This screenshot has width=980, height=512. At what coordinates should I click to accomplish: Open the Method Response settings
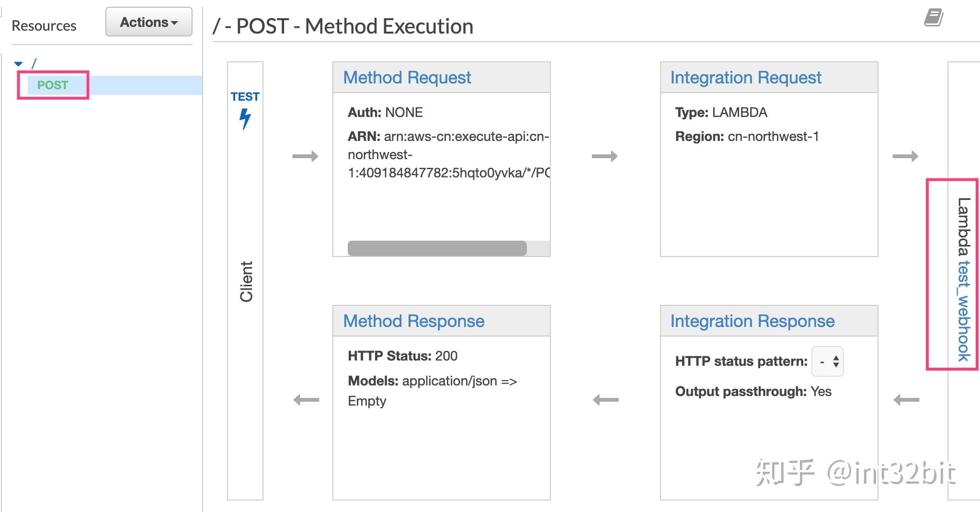pos(413,321)
